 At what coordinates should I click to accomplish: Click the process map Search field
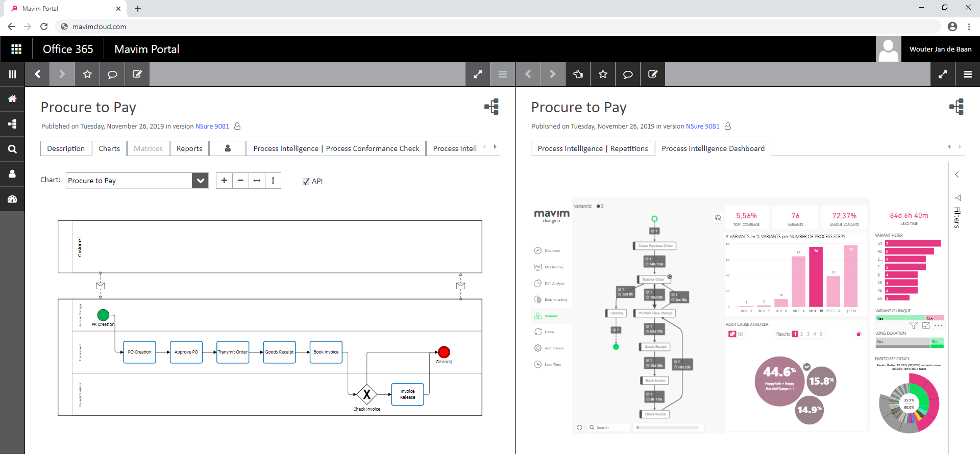pyautogui.click(x=608, y=427)
